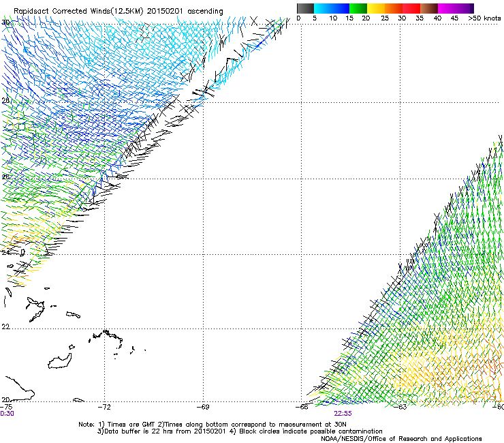
Task: Click the legend tick label 40
Action: tap(437, 18)
